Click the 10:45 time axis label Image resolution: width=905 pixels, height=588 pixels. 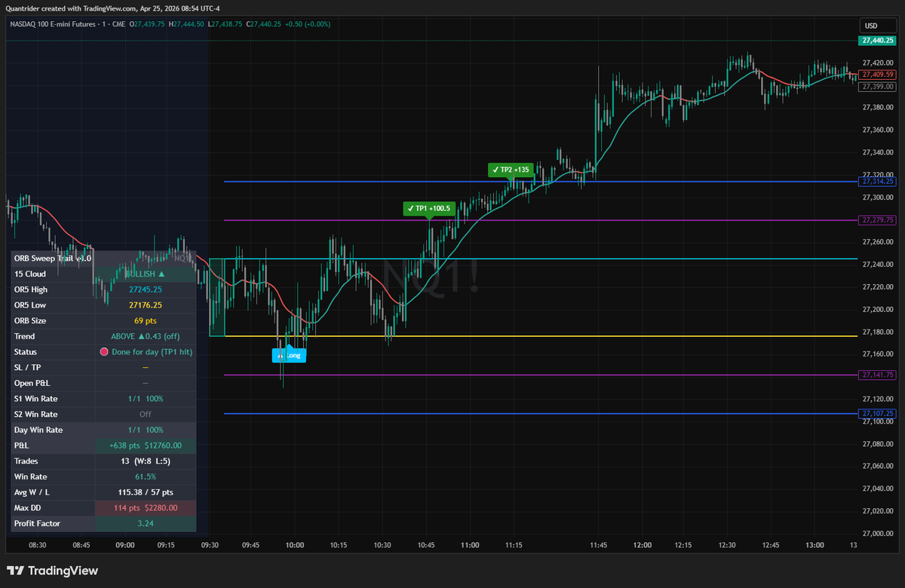point(425,545)
